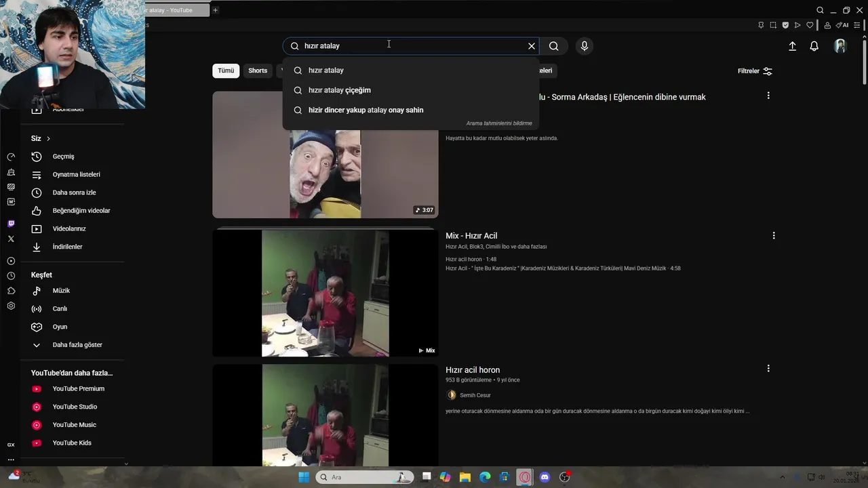This screenshot has width=868, height=488.
Task: Open Microsoft Edge from the taskbar
Action: 485,477
